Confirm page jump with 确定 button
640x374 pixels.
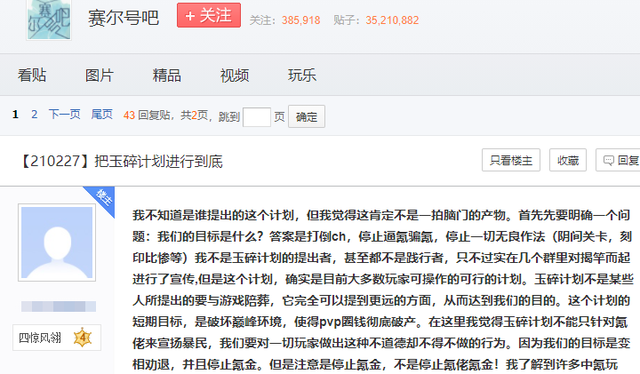tap(307, 117)
